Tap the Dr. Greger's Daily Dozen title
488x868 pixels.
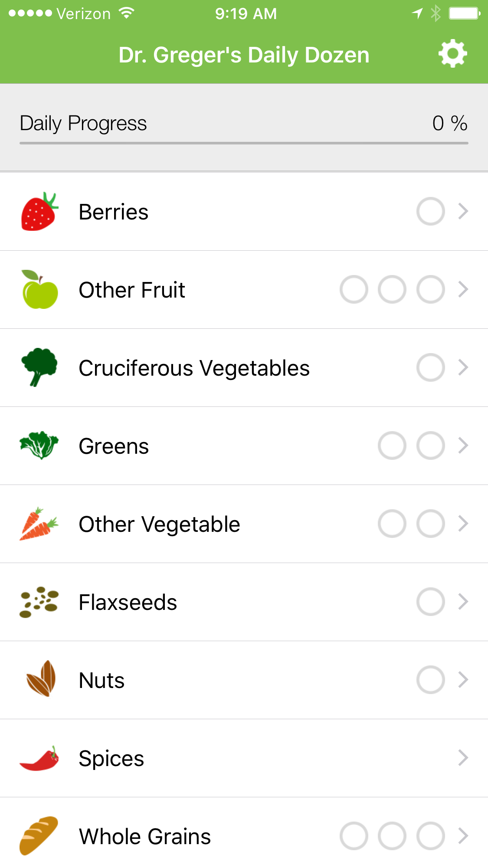pyautogui.click(x=244, y=55)
